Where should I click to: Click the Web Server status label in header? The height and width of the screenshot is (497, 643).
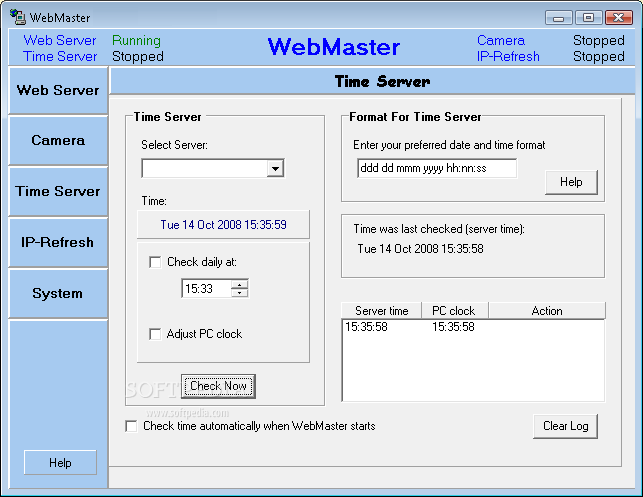pyautogui.click(x=60, y=40)
